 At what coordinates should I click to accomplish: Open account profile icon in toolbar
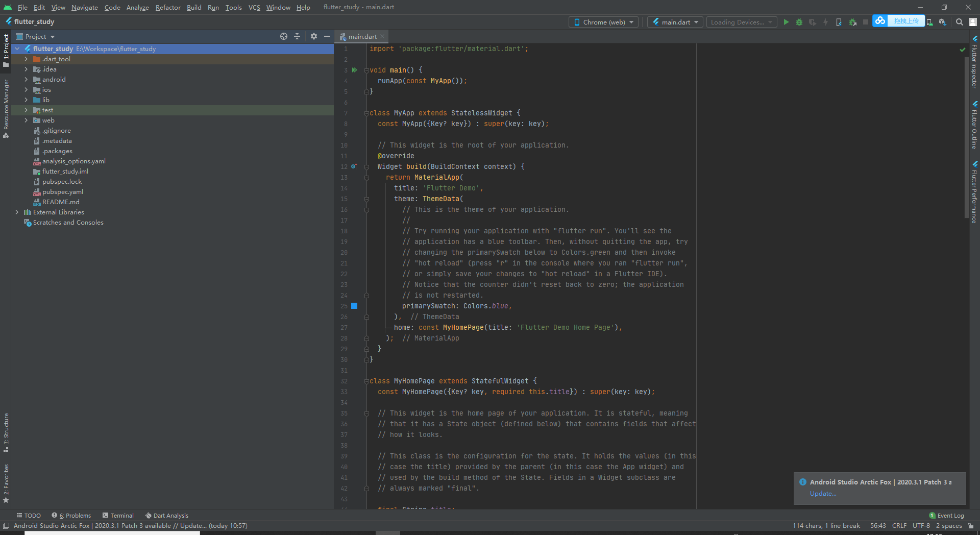tap(973, 22)
